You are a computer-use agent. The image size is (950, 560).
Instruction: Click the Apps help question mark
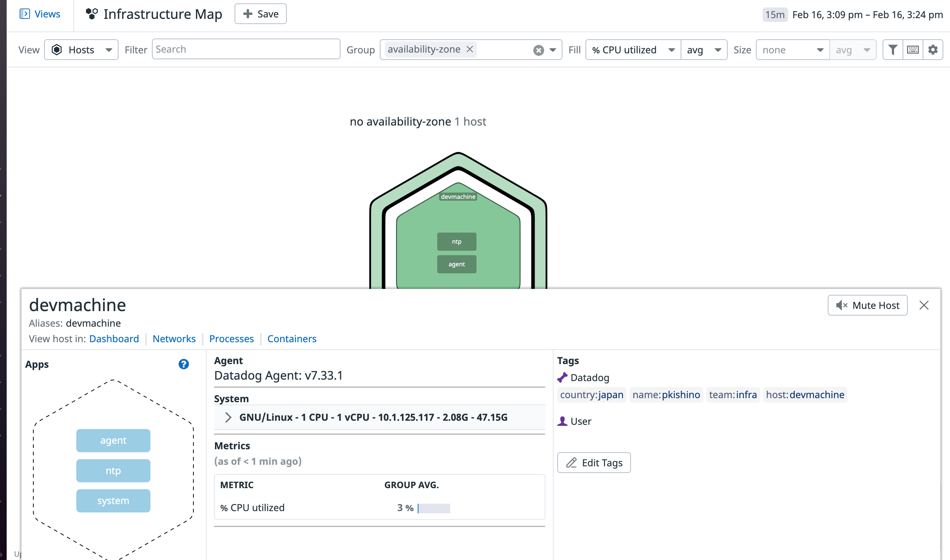184,364
